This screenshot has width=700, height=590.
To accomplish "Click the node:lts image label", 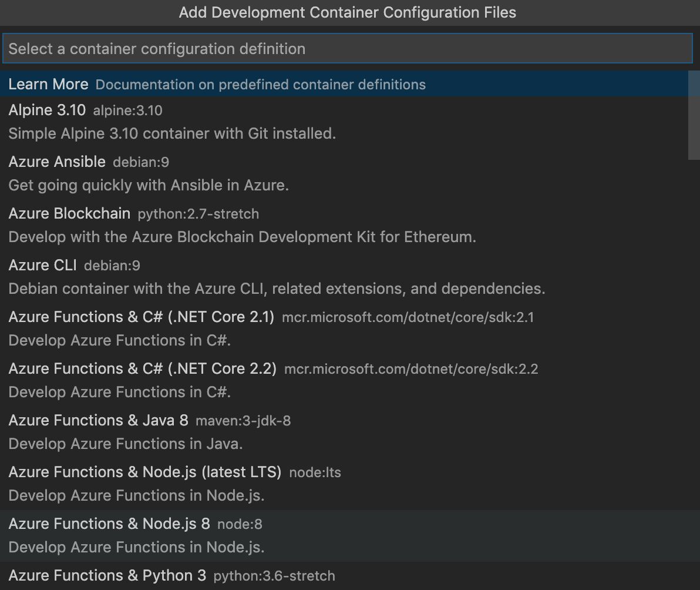I will pyautogui.click(x=315, y=472).
